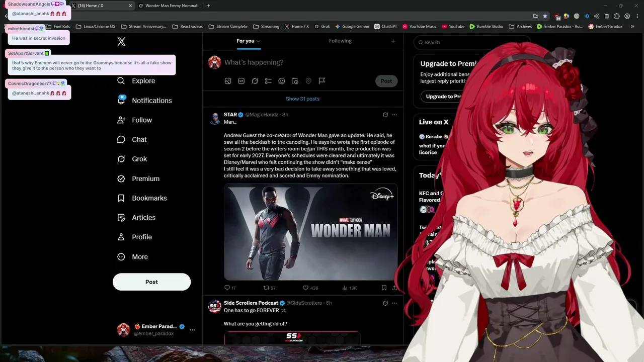Open the Chat bubble icon in sidebar

121,139
